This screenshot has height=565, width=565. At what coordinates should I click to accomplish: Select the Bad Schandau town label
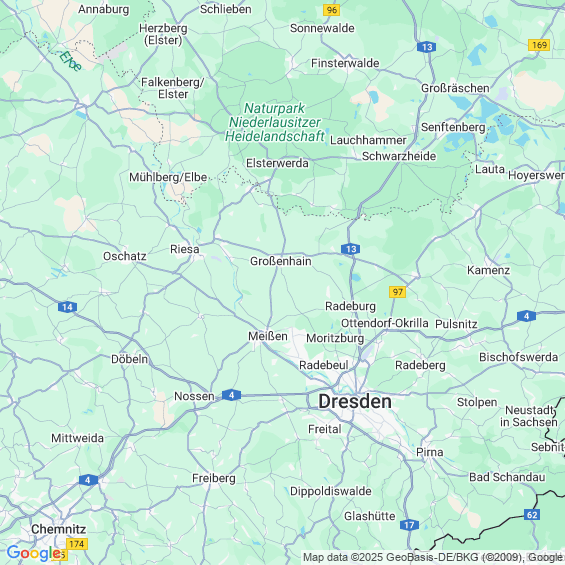pos(507,477)
